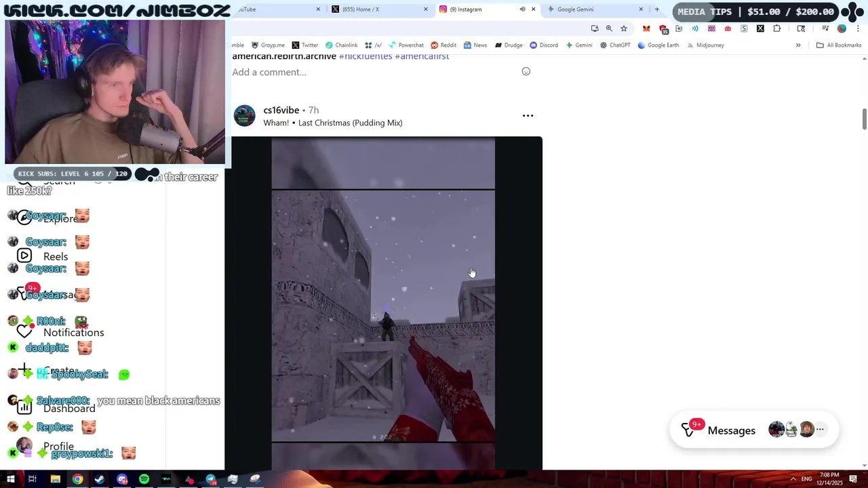Open Notifications in Instagram sidebar
The width and height of the screenshot is (868, 488).
point(61,332)
